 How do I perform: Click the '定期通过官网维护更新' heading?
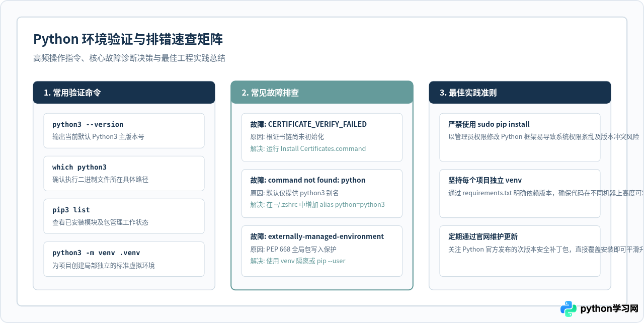(482, 236)
